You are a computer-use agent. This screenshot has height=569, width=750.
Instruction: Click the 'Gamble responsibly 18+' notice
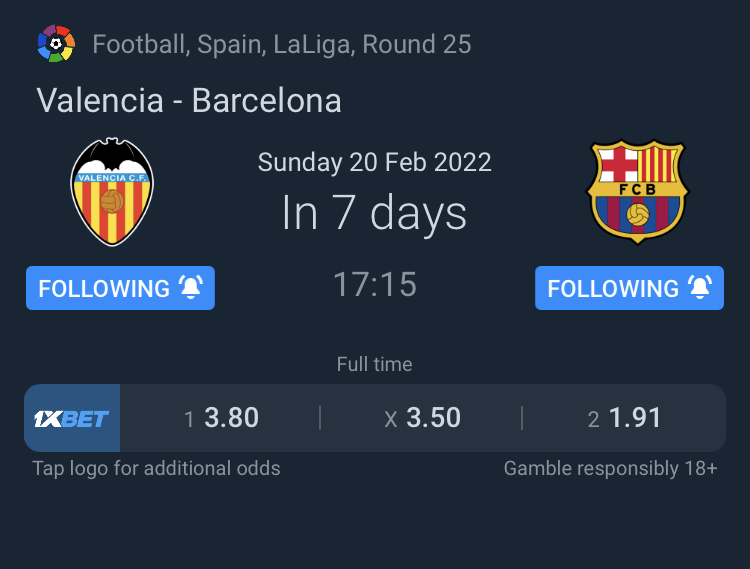point(610,468)
